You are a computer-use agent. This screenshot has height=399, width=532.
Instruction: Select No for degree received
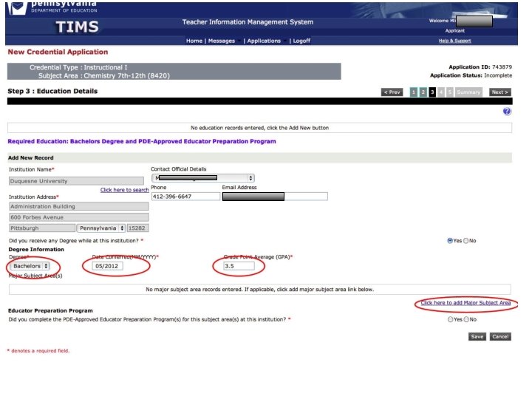click(x=465, y=241)
